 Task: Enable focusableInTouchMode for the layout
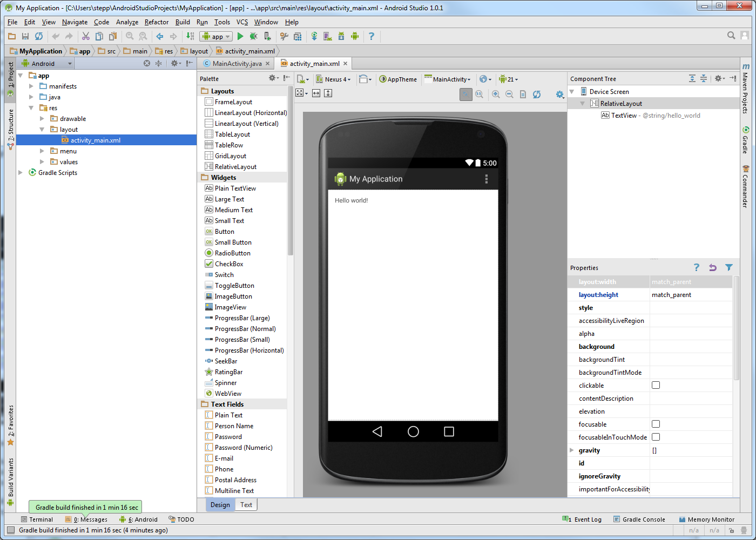[x=655, y=437]
